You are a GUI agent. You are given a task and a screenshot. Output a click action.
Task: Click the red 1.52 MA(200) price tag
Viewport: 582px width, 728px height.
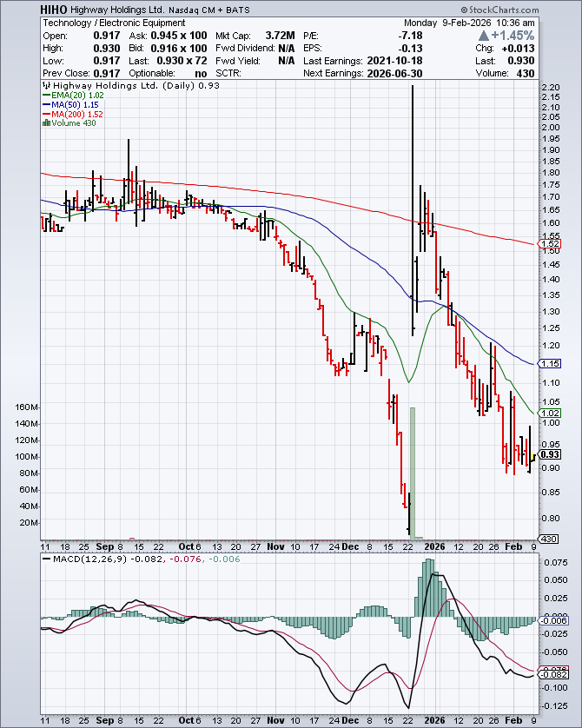[550, 244]
